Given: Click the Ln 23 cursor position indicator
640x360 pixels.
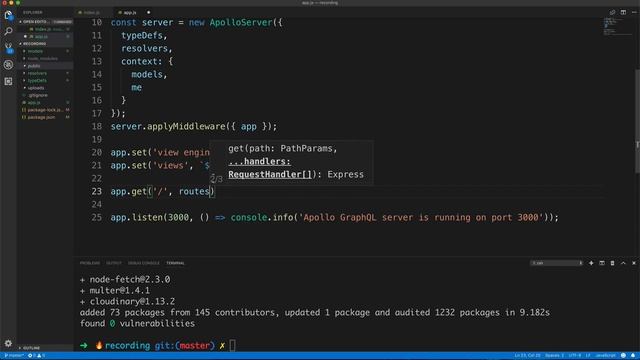Looking at the screenshot, I should (527, 356).
